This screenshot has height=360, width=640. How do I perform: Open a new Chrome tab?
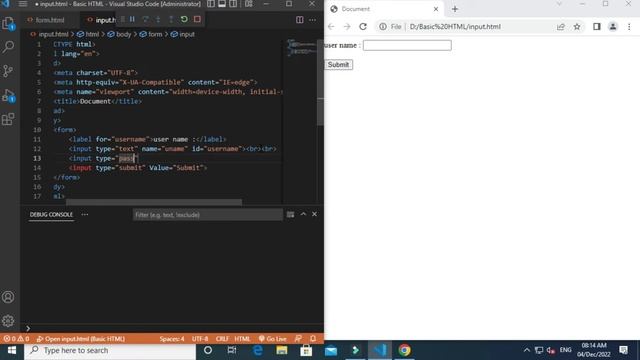coord(455,9)
